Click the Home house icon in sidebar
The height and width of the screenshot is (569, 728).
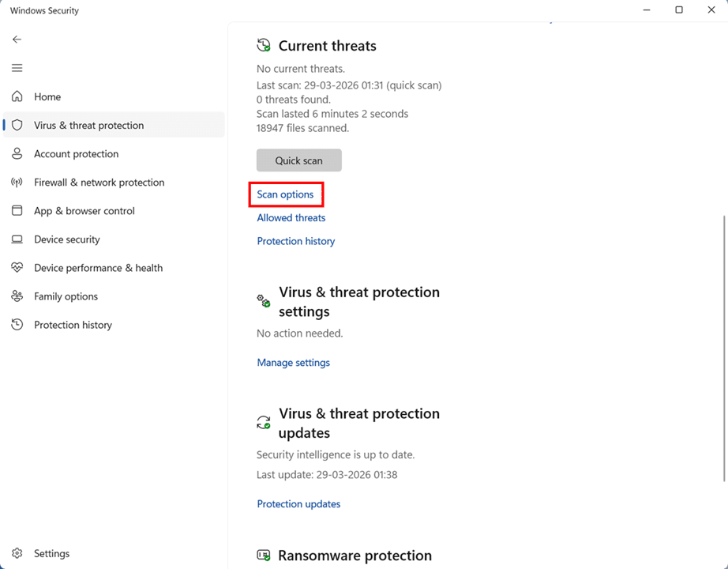(x=17, y=96)
